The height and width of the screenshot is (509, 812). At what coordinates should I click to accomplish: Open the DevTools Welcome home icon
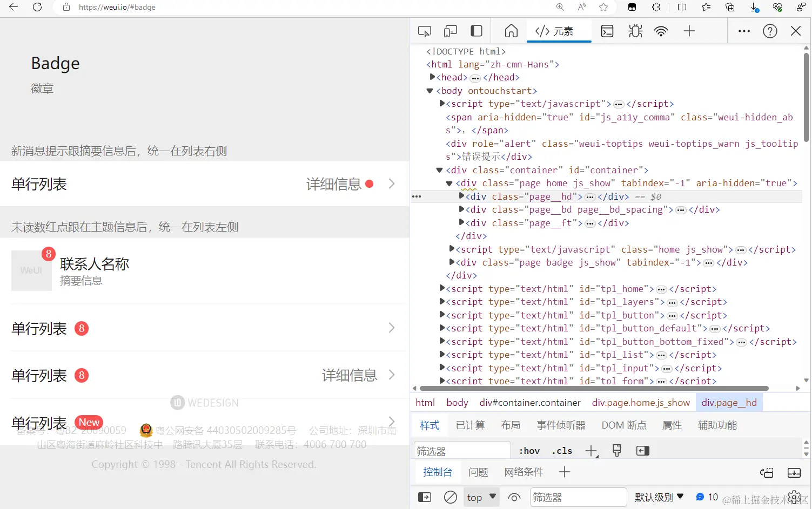click(511, 31)
